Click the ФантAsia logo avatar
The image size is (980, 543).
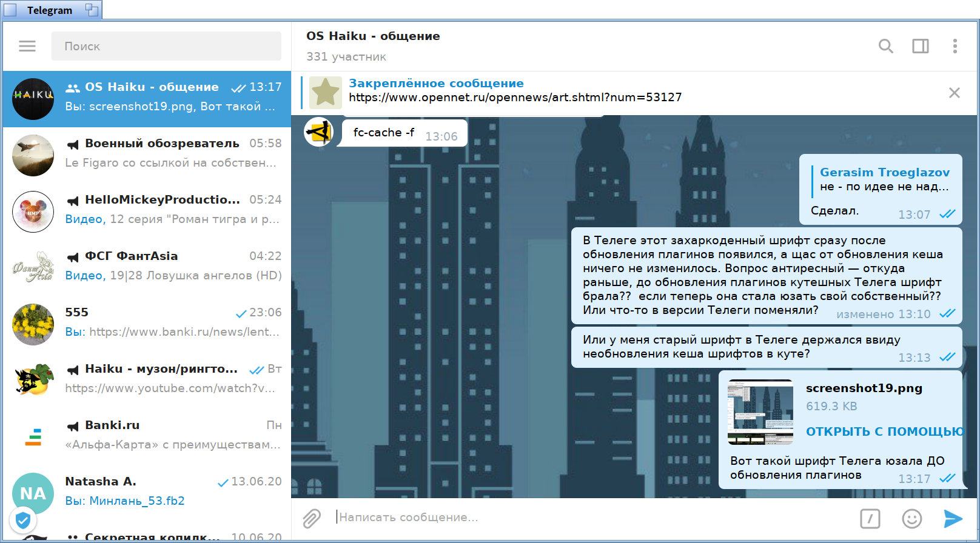[33, 268]
